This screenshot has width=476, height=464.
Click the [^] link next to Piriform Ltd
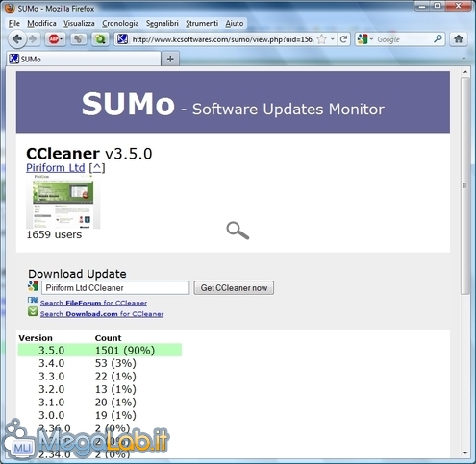[97, 168]
